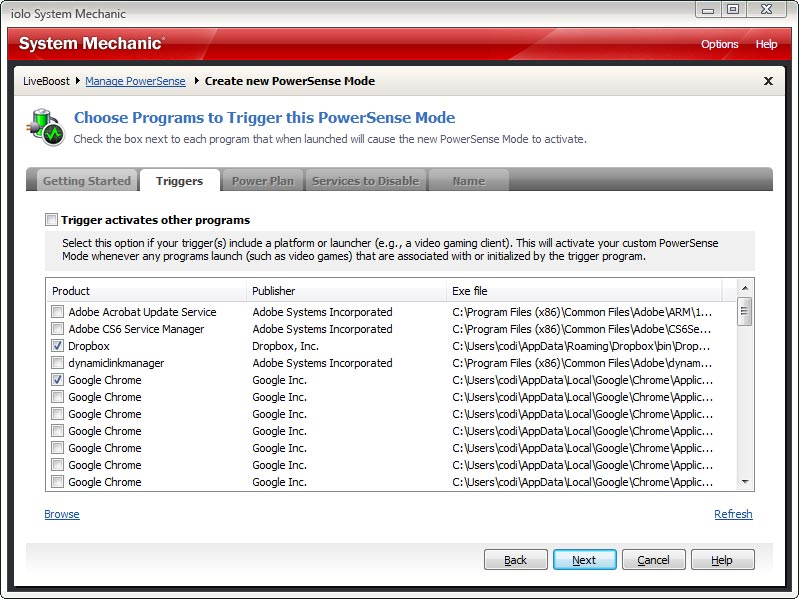Proceed with the Next button

pos(584,560)
